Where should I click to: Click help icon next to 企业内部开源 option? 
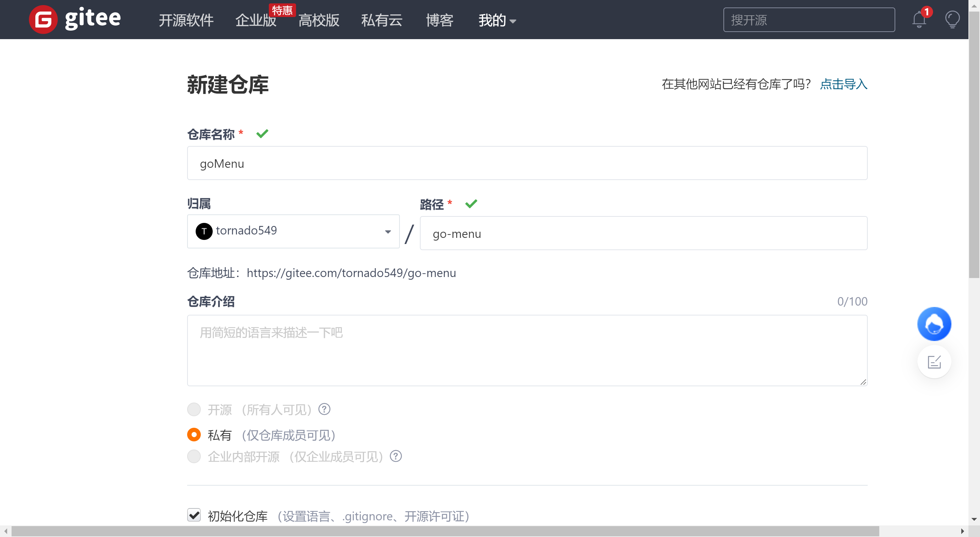click(396, 456)
